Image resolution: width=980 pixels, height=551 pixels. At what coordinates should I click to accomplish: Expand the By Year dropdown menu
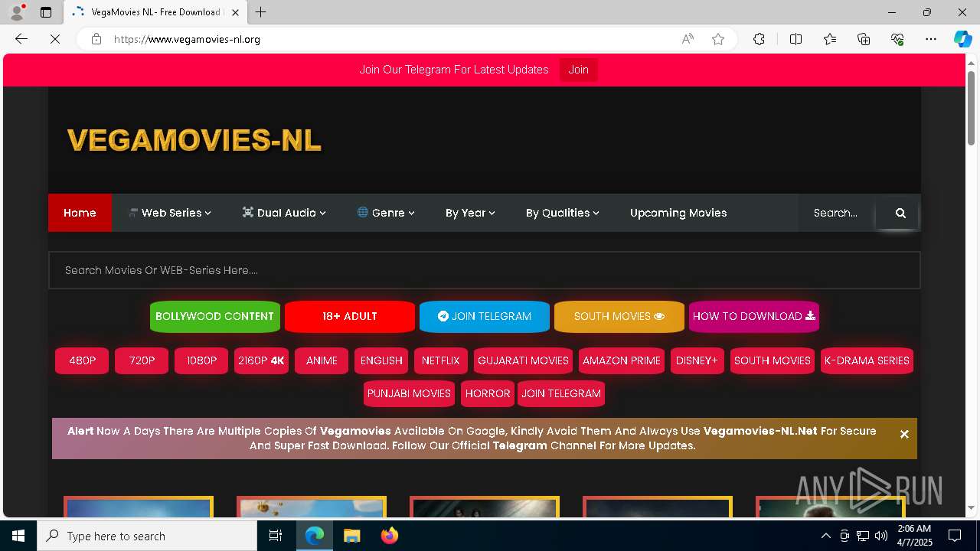point(470,213)
